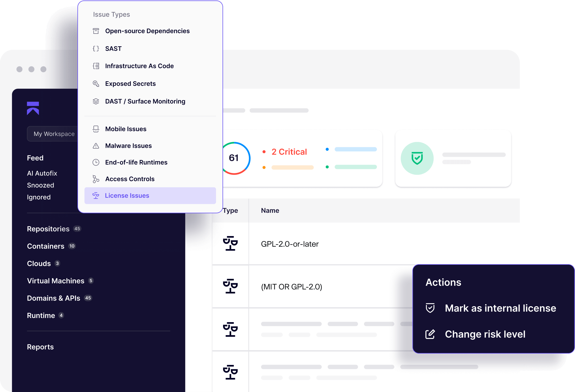Click the Open-source Dependencies box icon
The width and height of the screenshot is (575, 392).
(96, 31)
